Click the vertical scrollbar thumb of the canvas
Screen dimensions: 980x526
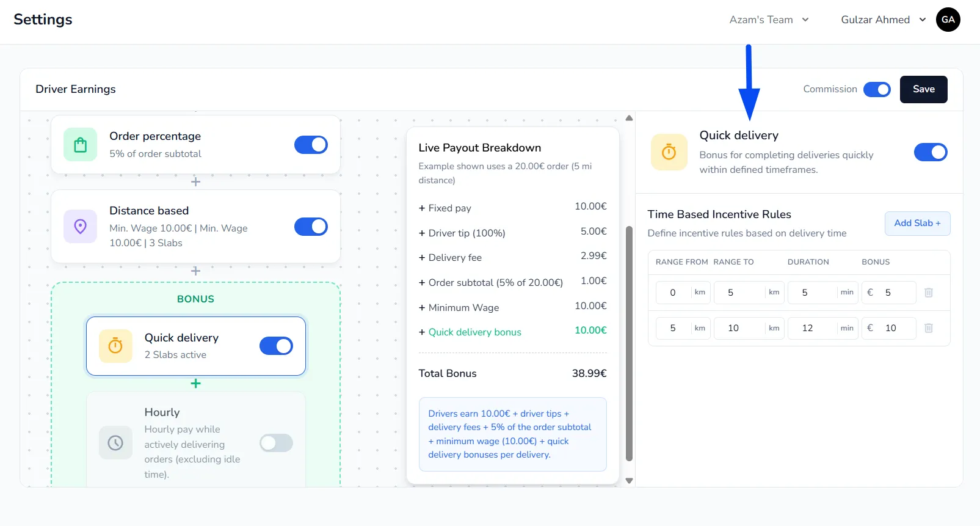coord(630,343)
